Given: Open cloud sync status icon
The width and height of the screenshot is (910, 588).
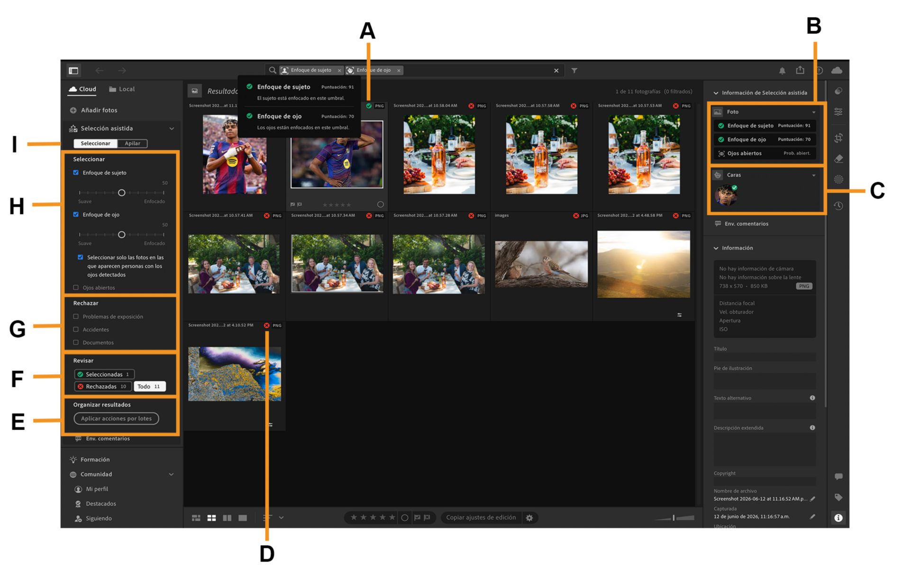Looking at the screenshot, I should coord(837,70).
